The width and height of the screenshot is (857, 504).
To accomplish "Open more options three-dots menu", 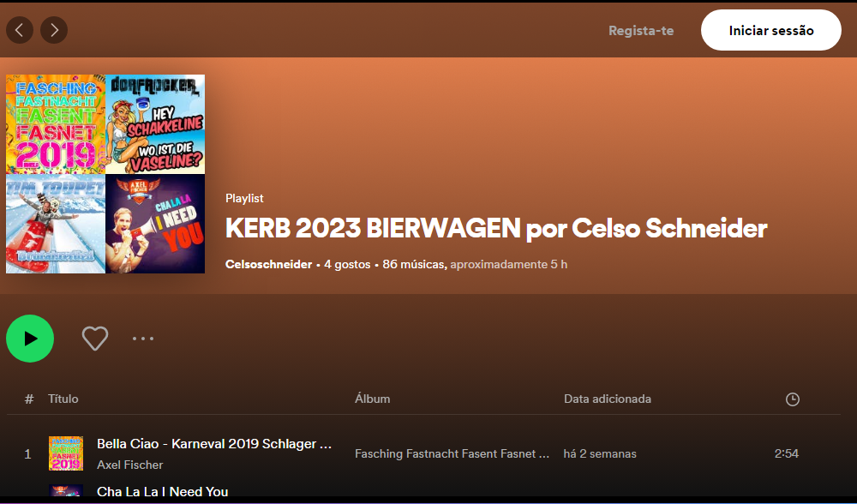I will [x=143, y=339].
